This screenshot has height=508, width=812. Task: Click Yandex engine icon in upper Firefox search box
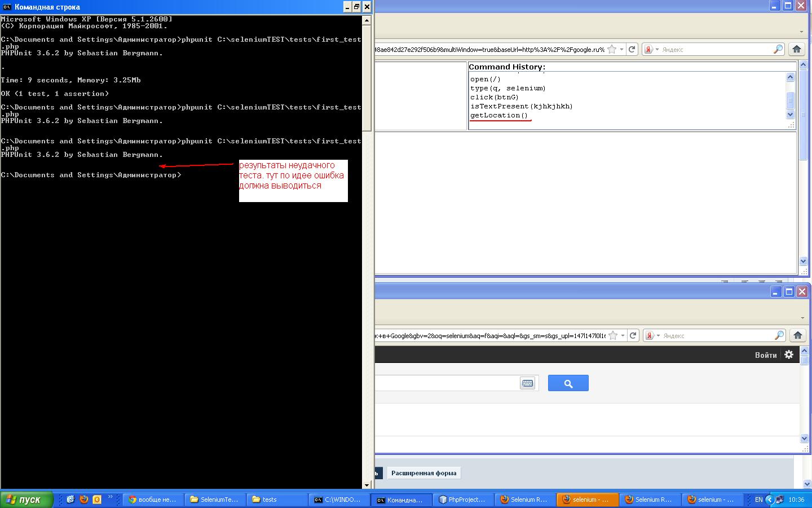[x=648, y=49]
